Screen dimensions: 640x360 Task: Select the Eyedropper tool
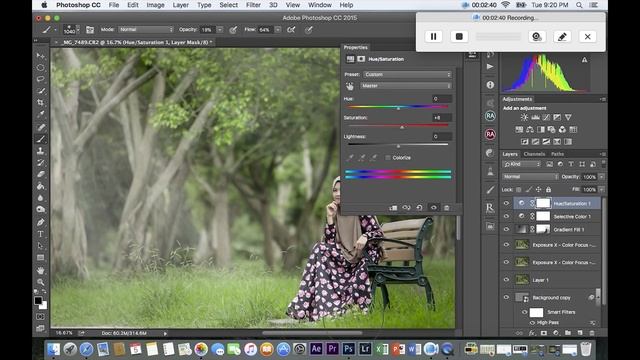click(x=40, y=114)
